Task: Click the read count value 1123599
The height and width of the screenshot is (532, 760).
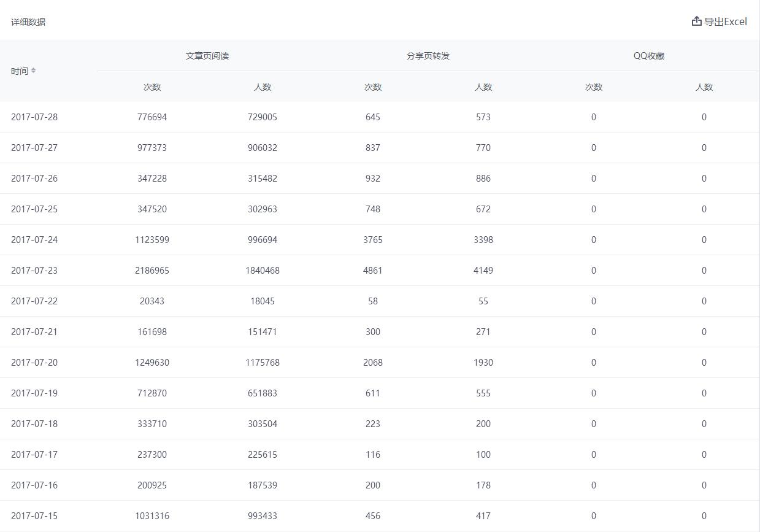Action: click(152, 240)
